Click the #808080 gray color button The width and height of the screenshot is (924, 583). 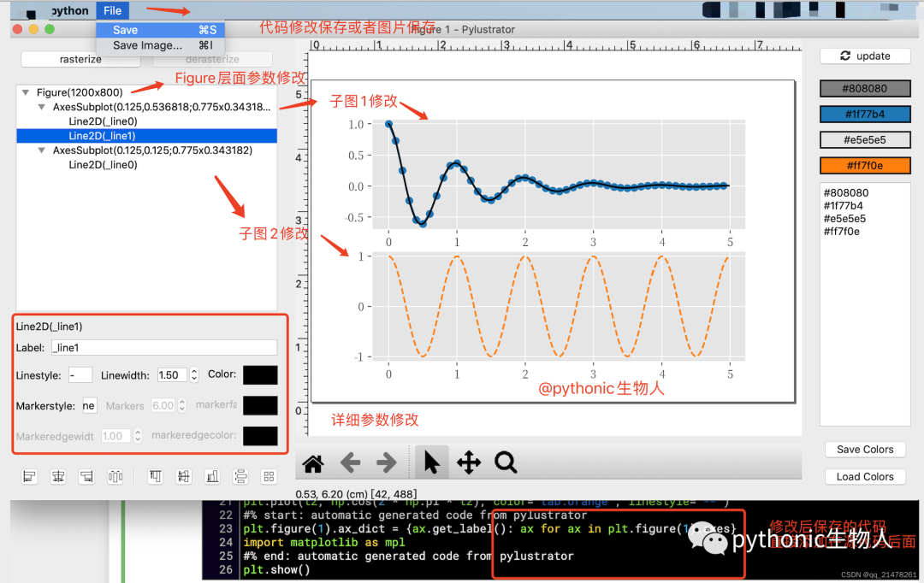865,88
